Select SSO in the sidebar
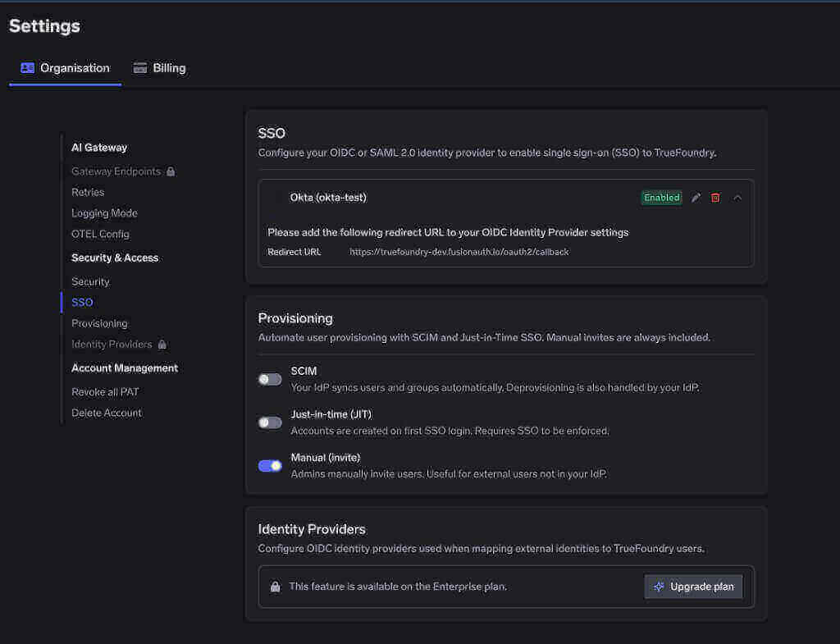 click(x=83, y=302)
